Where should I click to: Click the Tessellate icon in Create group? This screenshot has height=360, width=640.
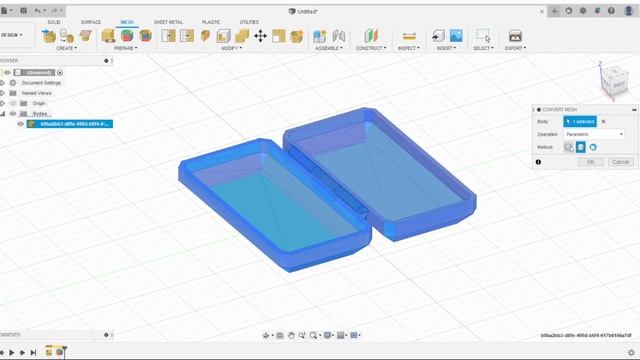click(x=67, y=36)
